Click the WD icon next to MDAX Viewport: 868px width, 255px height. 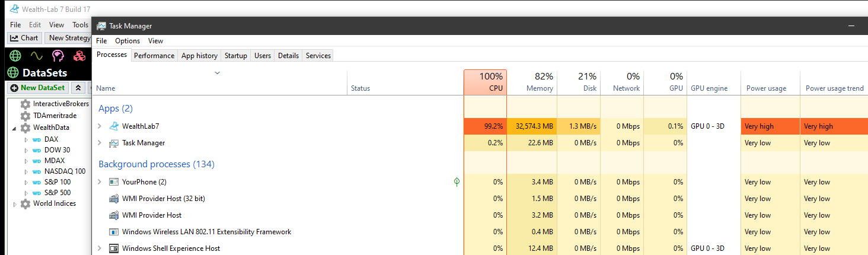tap(36, 161)
